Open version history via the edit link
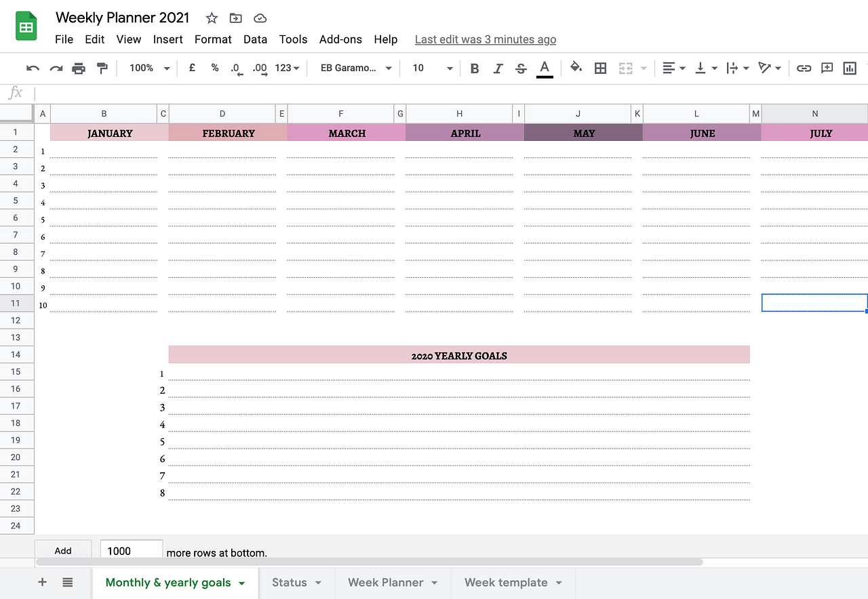This screenshot has height=599, width=868. point(485,39)
